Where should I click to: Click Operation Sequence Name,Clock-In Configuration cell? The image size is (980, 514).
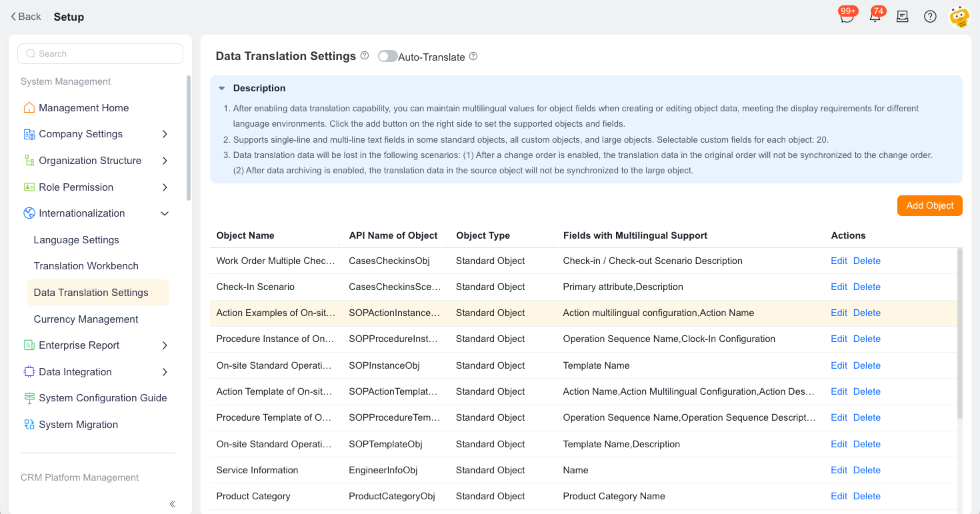click(x=669, y=339)
